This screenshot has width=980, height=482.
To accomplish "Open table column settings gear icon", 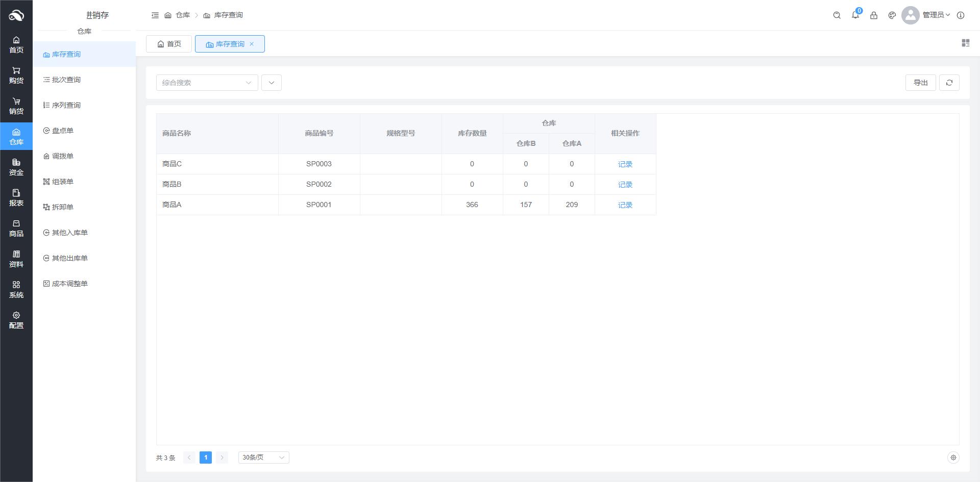I will click(953, 458).
